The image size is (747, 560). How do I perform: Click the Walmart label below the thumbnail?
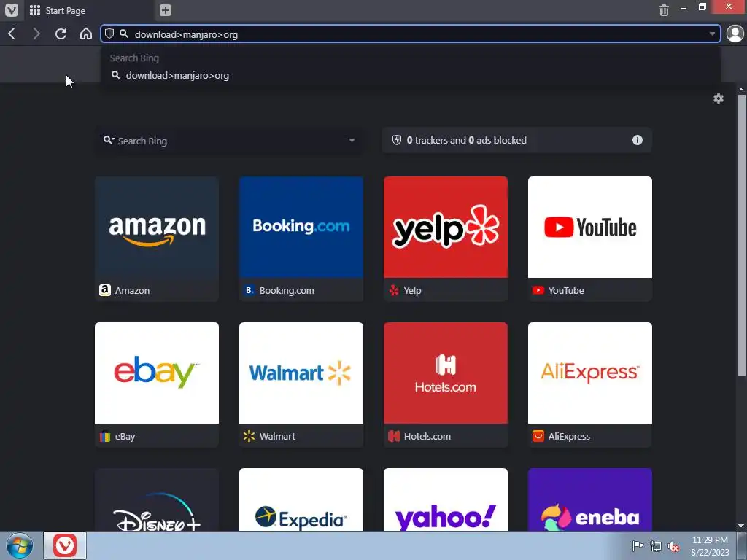(277, 436)
